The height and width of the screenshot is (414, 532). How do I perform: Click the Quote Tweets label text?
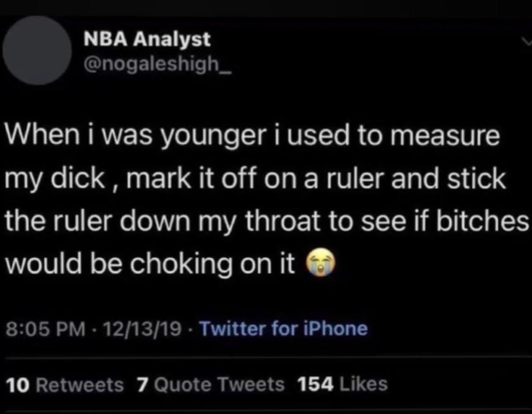click(218, 385)
